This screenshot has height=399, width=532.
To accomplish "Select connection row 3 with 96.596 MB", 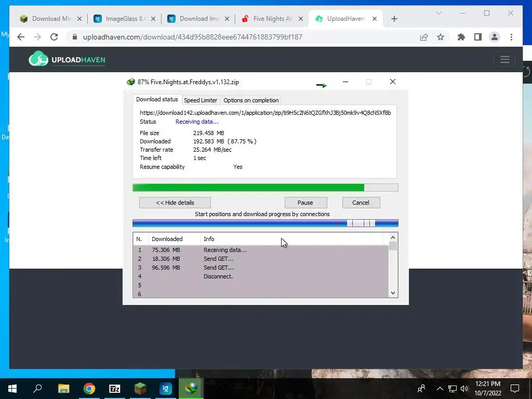I will coord(261,268).
